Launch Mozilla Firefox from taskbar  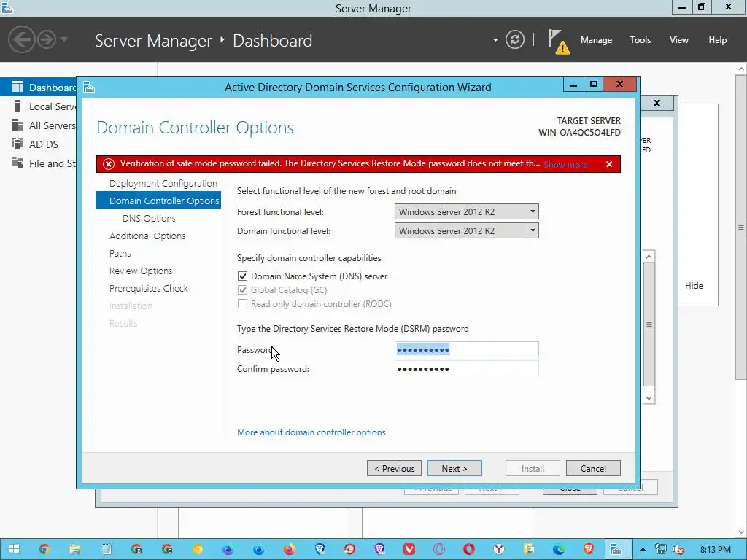tap(289, 550)
